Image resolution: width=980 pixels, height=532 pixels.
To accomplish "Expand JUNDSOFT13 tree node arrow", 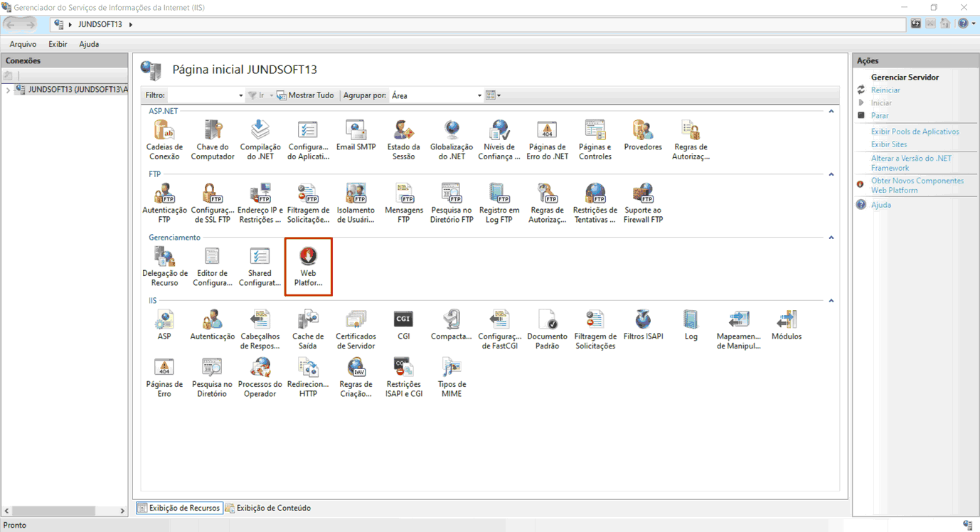I will (8, 90).
